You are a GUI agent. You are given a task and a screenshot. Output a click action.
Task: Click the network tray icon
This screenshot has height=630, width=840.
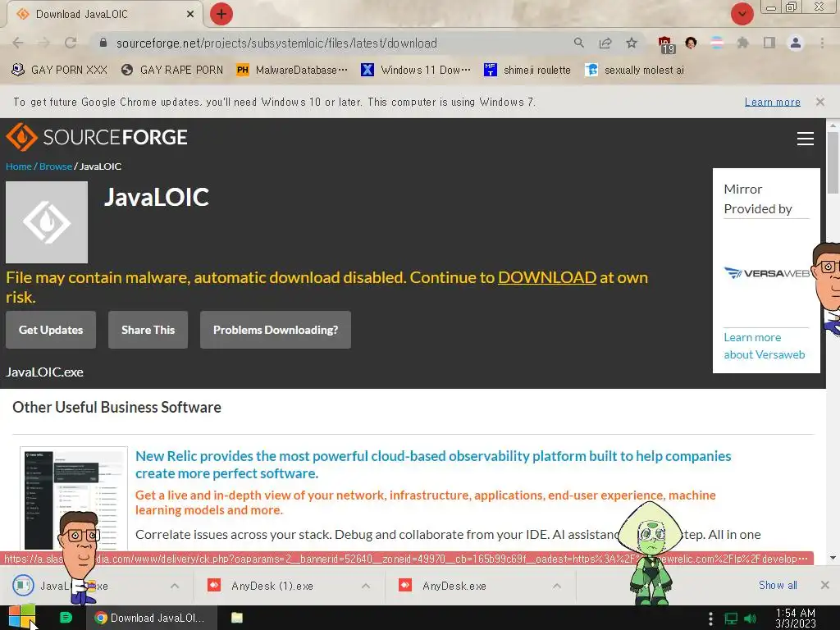(731, 619)
